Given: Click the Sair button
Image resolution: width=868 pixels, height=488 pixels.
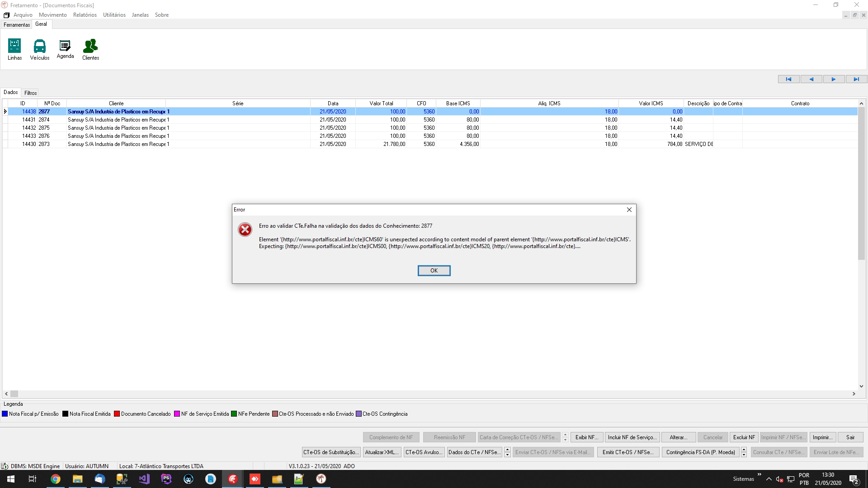Looking at the screenshot, I should click(850, 437).
